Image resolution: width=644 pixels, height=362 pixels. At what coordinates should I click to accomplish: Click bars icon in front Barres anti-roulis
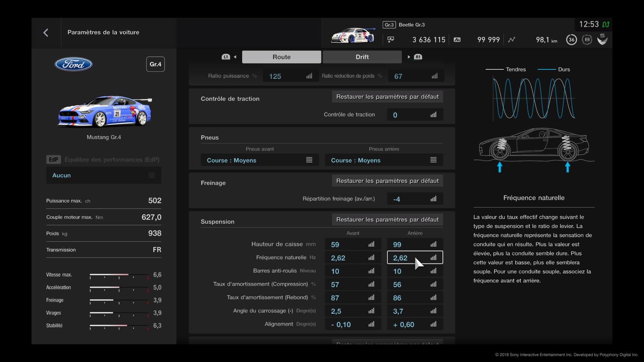(371, 271)
